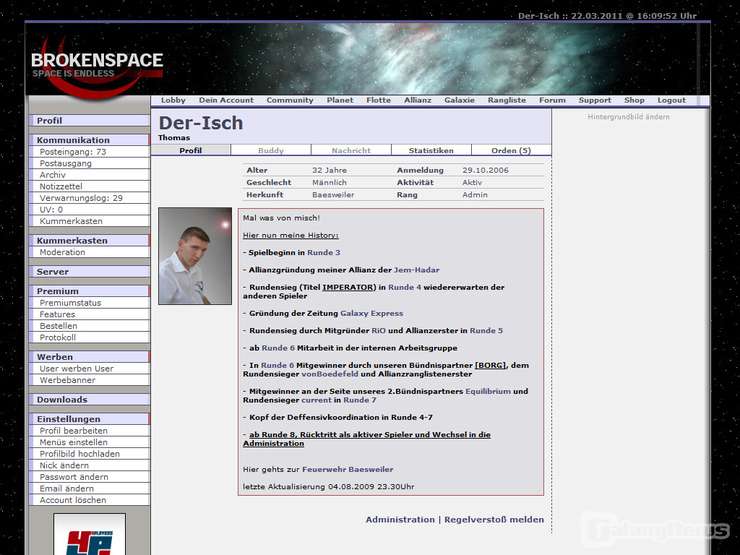Viewport: 740px width, 555px height.
Task: Open the Lobby menu
Action: tap(173, 100)
